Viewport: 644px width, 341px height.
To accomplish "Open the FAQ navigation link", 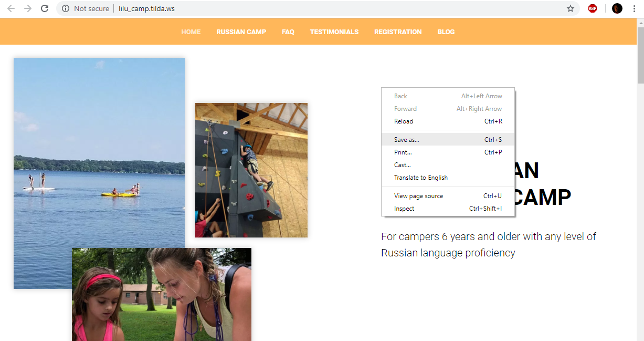I will 288,32.
